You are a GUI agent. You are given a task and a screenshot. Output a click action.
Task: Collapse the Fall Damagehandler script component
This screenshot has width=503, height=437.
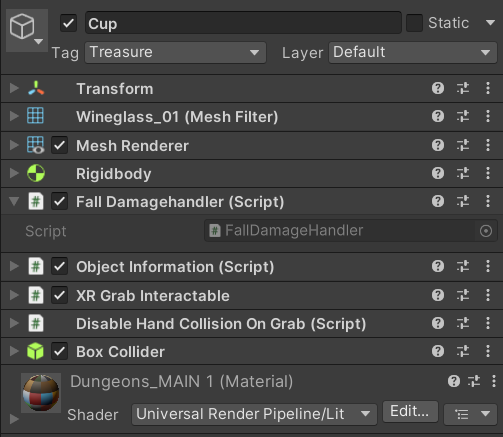pos(14,201)
